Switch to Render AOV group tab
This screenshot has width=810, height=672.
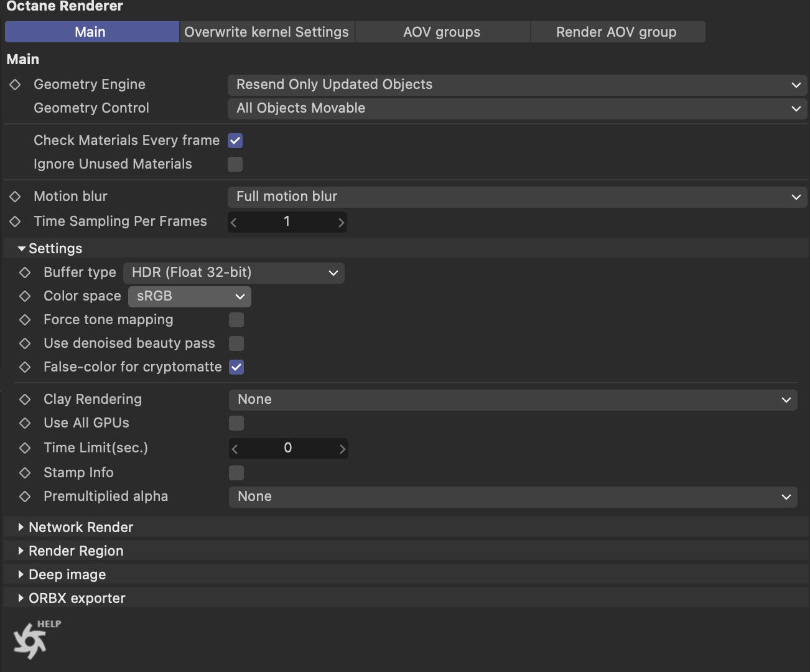(618, 32)
